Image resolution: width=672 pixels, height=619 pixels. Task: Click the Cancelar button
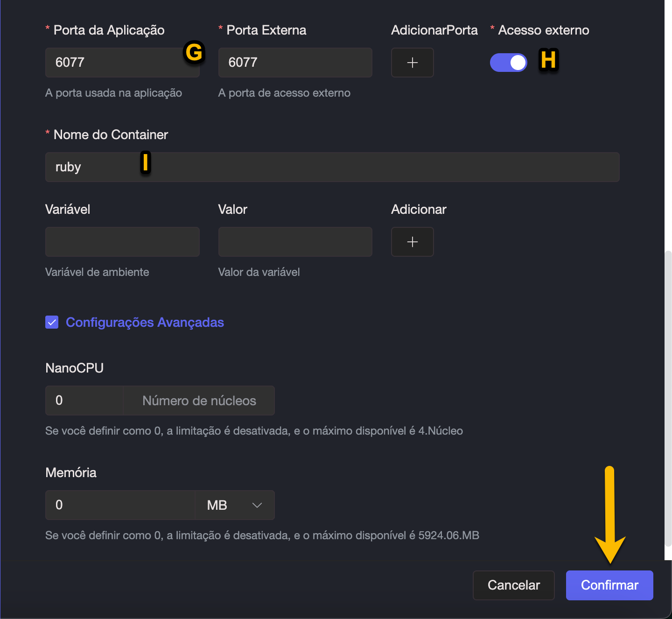pyautogui.click(x=514, y=585)
